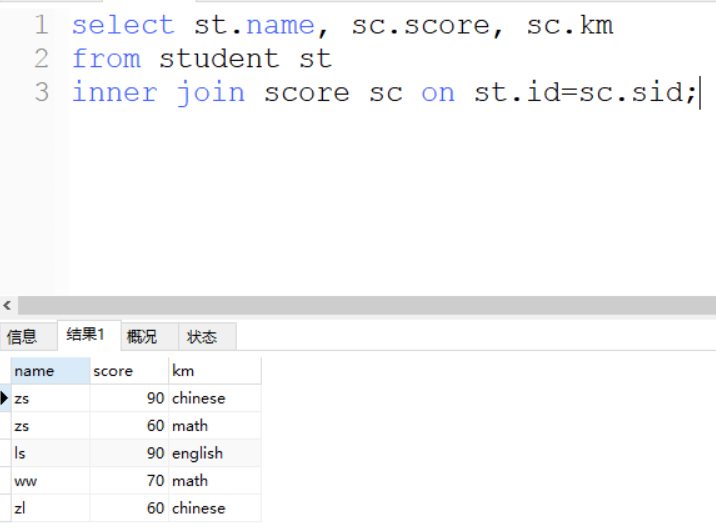Open the 状态 tab
The width and height of the screenshot is (716, 529).
tap(207, 337)
